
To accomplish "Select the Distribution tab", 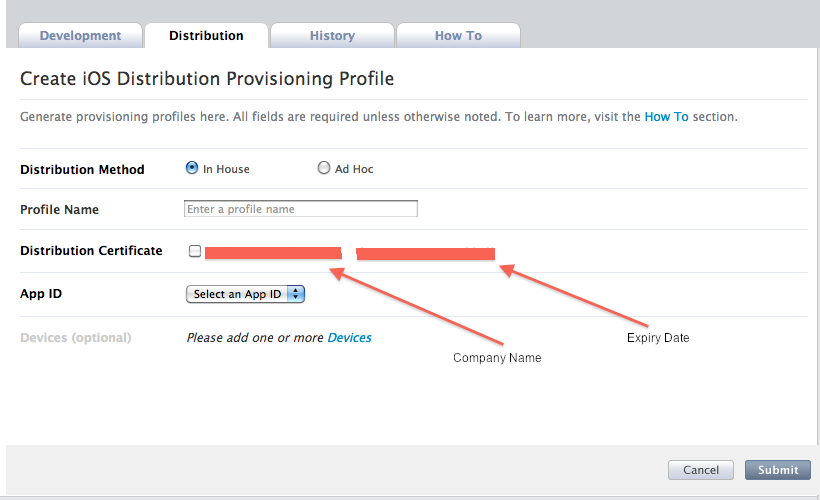I will (x=206, y=36).
